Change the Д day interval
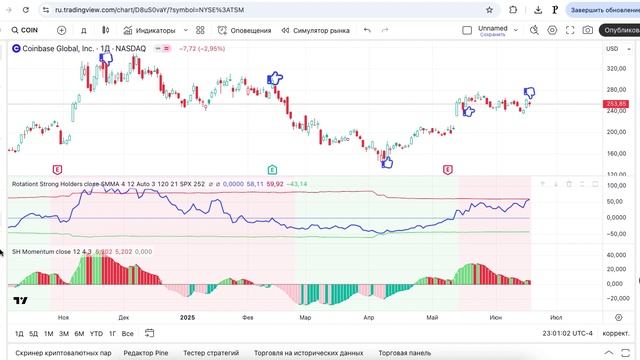 point(84,30)
